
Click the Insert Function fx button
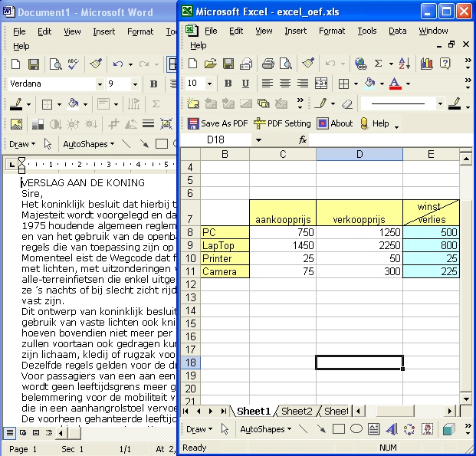(x=303, y=139)
